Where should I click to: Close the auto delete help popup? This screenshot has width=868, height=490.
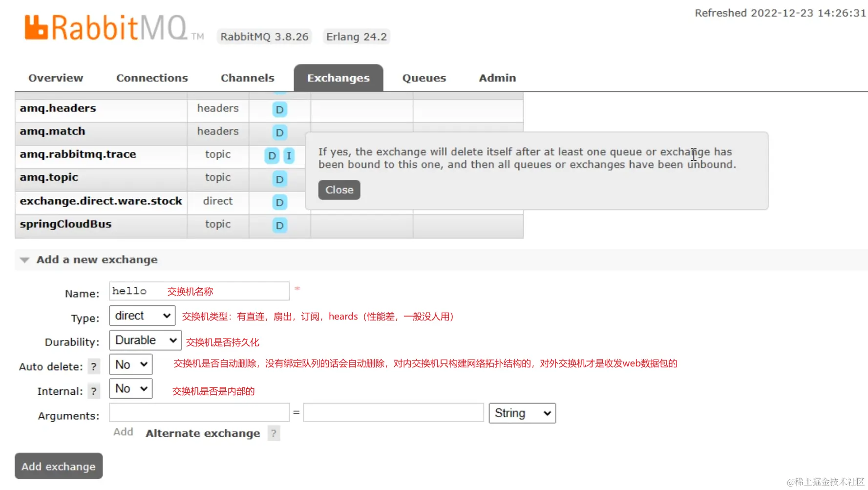pyautogui.click(x=339, y=190)
